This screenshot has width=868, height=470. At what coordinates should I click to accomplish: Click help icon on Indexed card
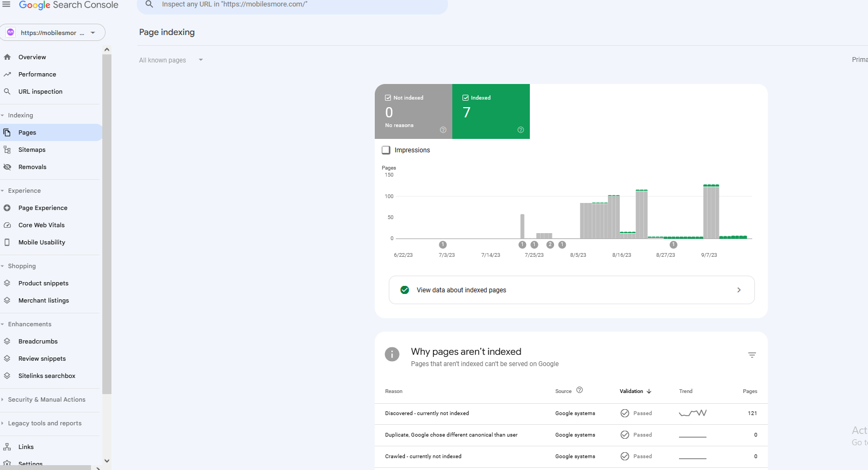click(521, 130)
